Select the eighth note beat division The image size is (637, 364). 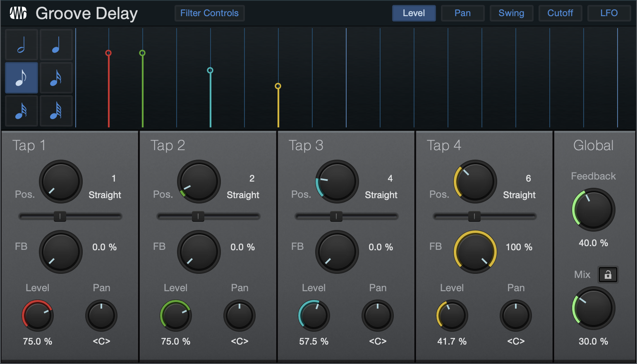[22, 78]
